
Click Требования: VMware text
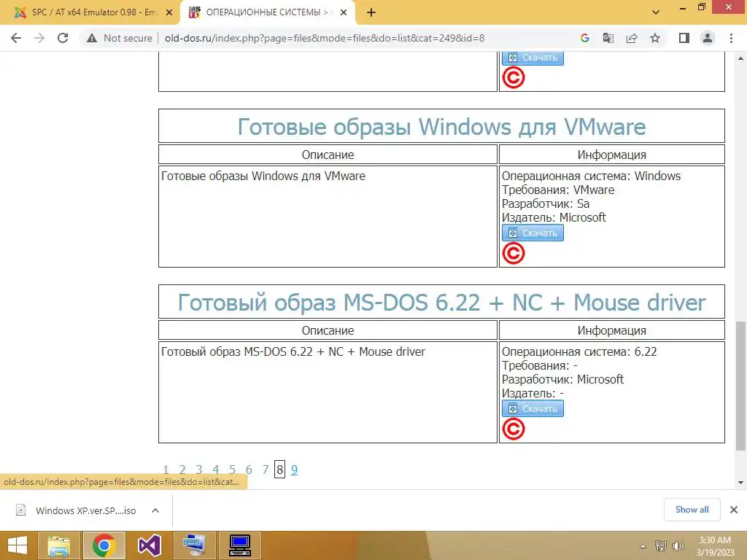558,190
